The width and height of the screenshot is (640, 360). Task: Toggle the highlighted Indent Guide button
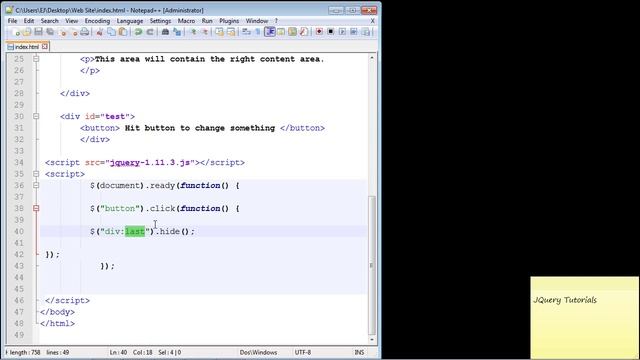click(x=269, y=32)
